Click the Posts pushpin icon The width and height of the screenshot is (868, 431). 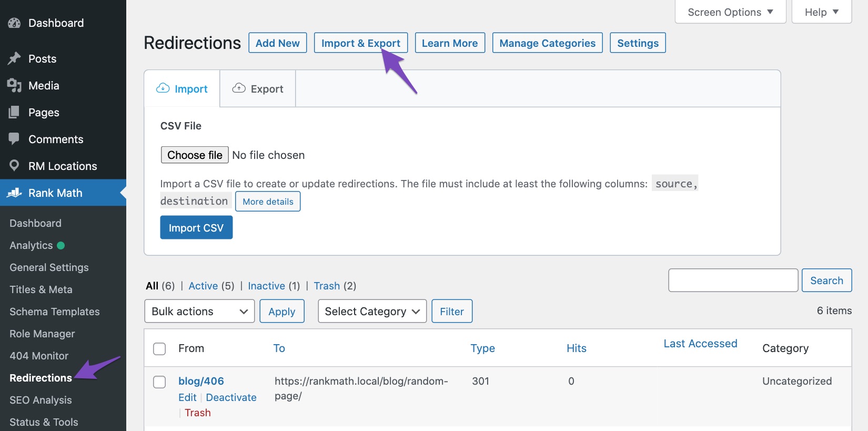coord(14,58)
